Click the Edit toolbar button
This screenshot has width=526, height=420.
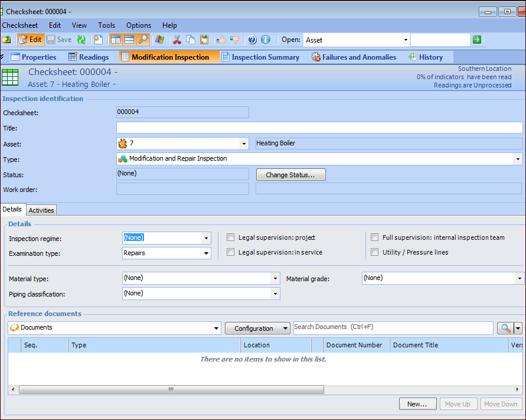[x=30, y=40]
